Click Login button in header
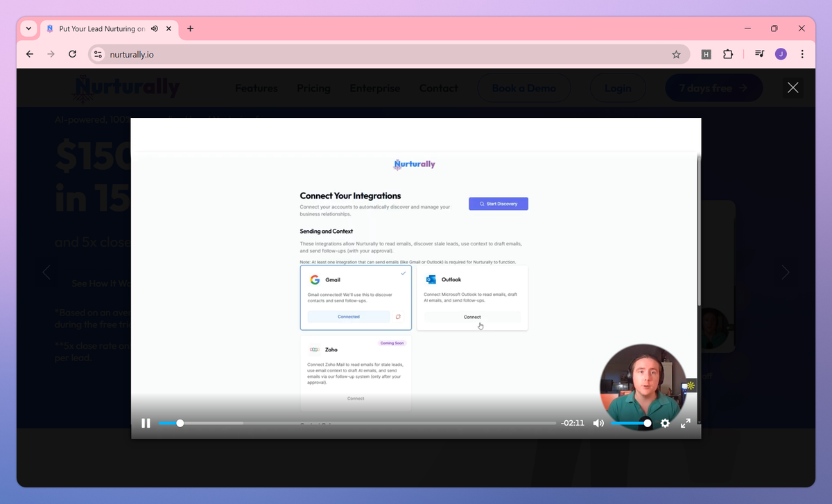Image resolution: width=832 pixels, height=504 pixels. pyautogui.click(x=618, y=88)
